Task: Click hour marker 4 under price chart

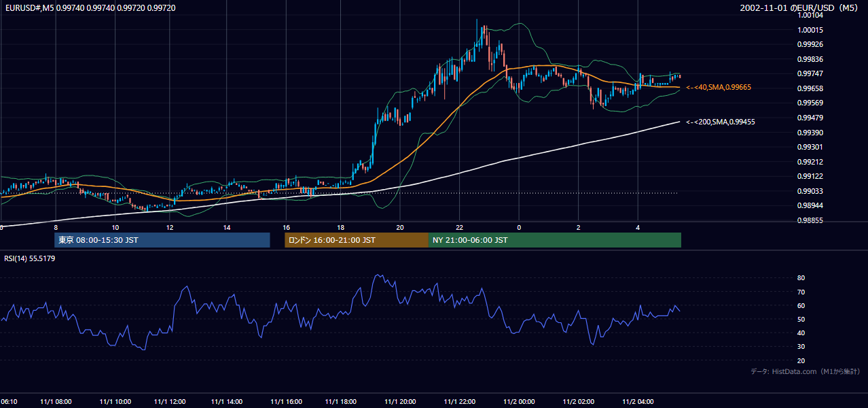Action: [638, 227]
